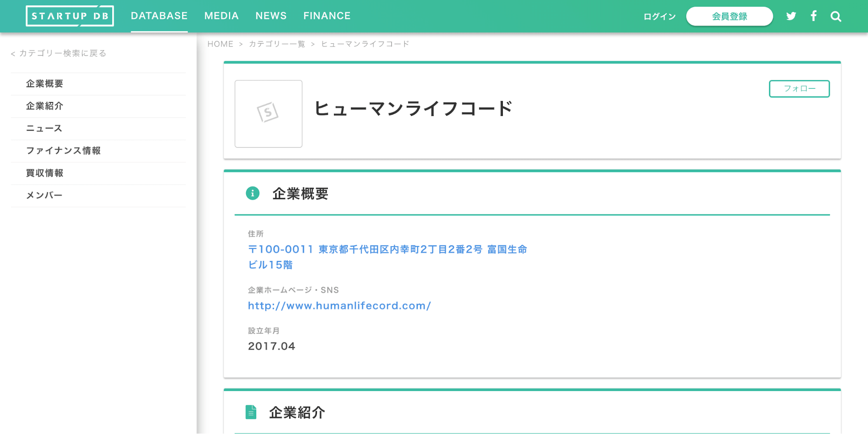Screen dimensions: 868x434
Task: Click the 設立年月 label
Action: click(264, 331)
